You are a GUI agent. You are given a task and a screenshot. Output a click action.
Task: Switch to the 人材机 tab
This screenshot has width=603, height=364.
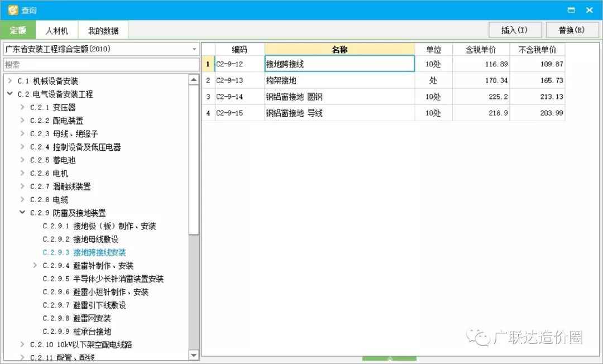point(56,30)
